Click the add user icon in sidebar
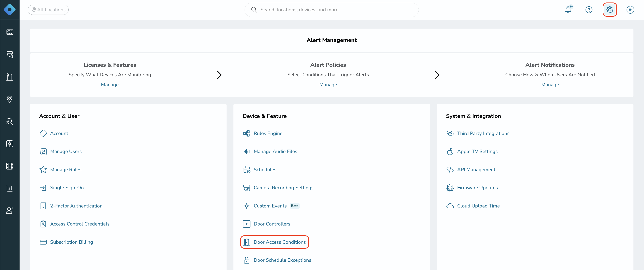Viewport: 644px width, 270px height. [10, 210]
